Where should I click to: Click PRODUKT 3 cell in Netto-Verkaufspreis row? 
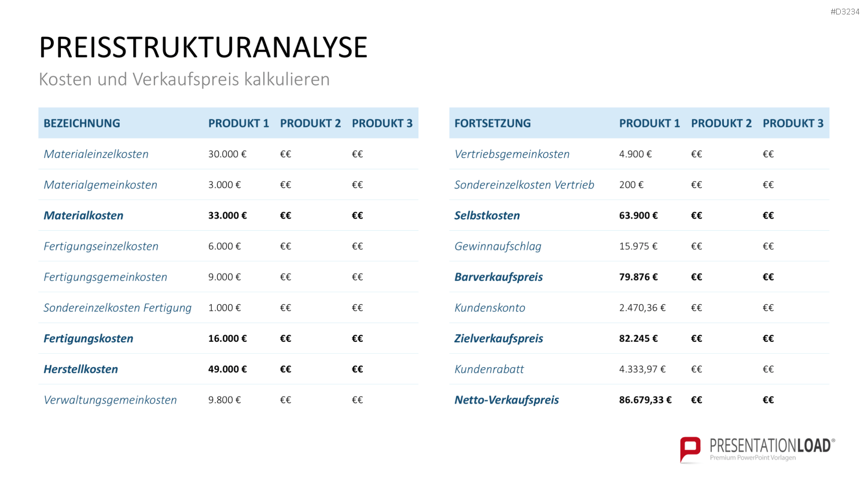coord(768,400)
